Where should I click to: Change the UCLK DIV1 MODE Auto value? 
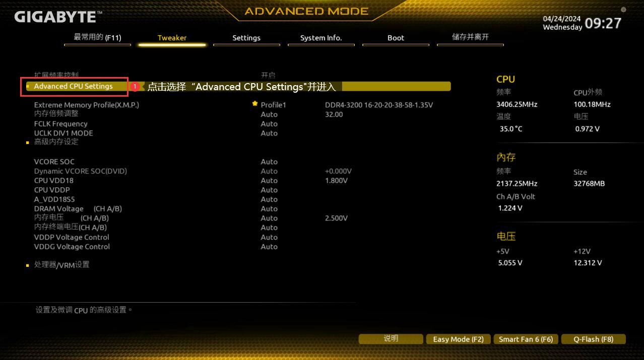point(269,133)
